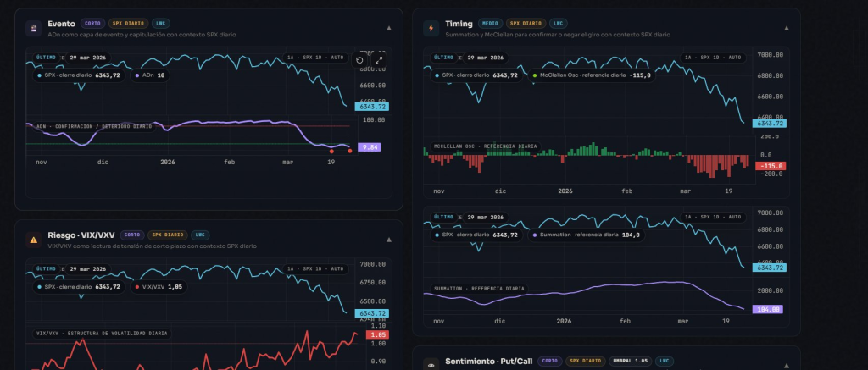This screenshot has height=370, width=868.
Task: Click the red -115.0 McClellan value label
Action: pos(771,166)
